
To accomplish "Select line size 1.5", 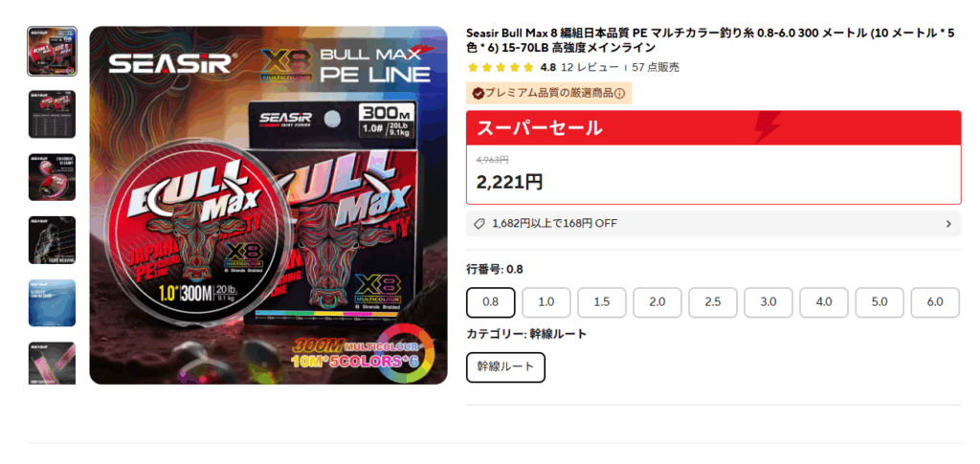I will click(602, 302).
